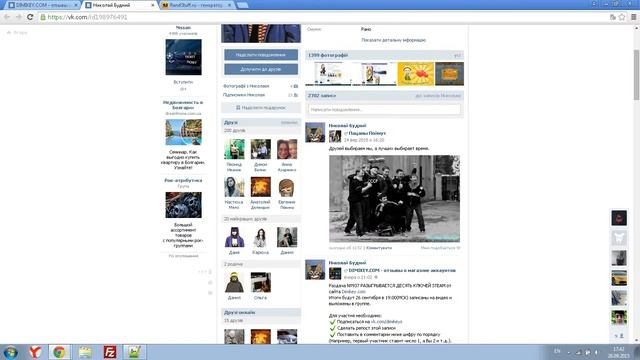Click the 2702 wall posts header
This screenshot has height=360, width=640.
(x=384, y=96)
